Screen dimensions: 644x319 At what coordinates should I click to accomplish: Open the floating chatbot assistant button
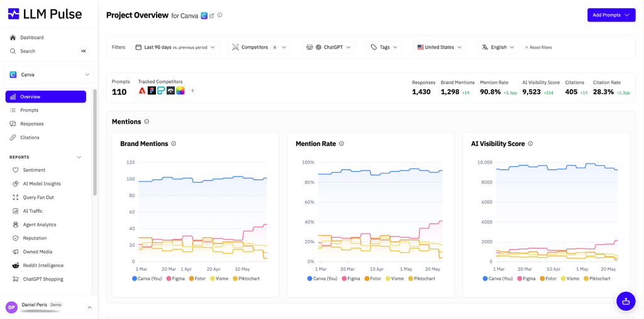[x=626, y=301]
